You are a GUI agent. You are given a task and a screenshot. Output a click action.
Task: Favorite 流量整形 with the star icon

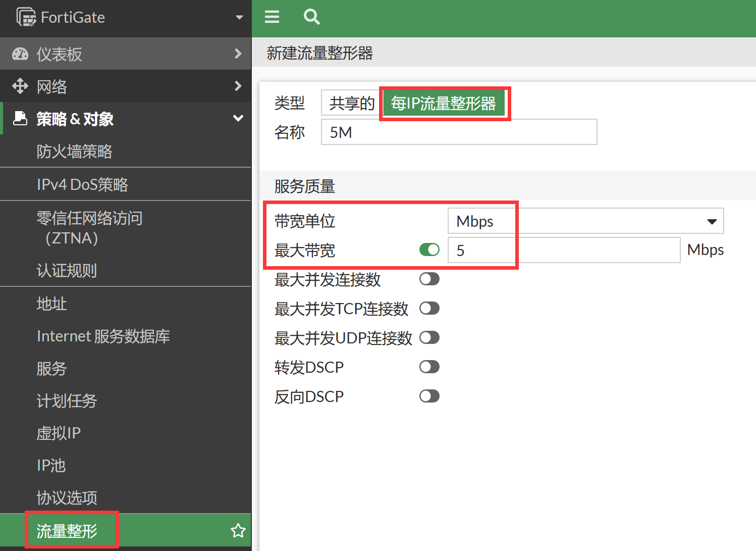pos(238,531)
